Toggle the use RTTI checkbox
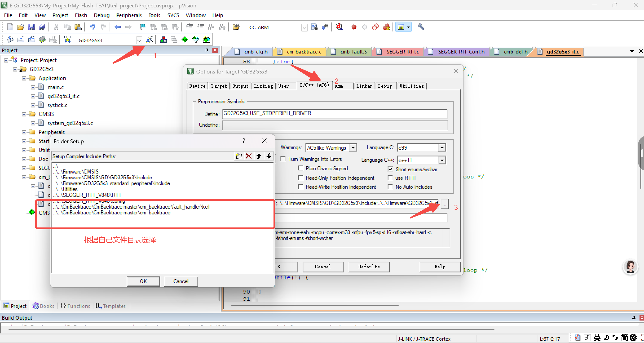The height and width of the screenshot is (343, 644). coord(390,178)
